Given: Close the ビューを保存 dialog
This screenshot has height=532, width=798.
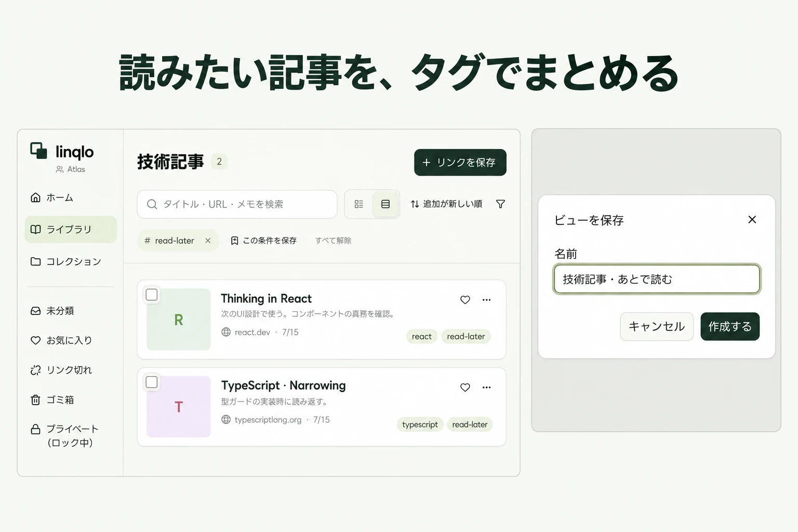Looking at the screenshot, I should [752, 220].
